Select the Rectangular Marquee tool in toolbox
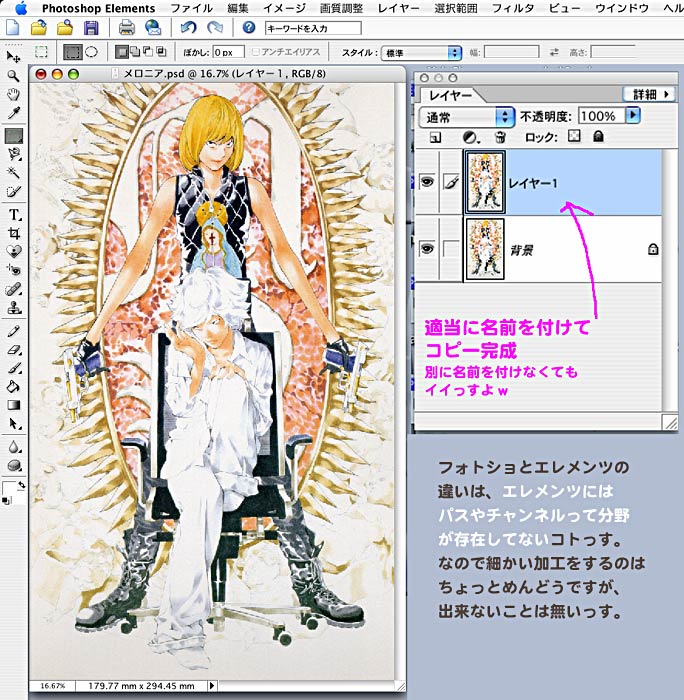 pos(13,136)
